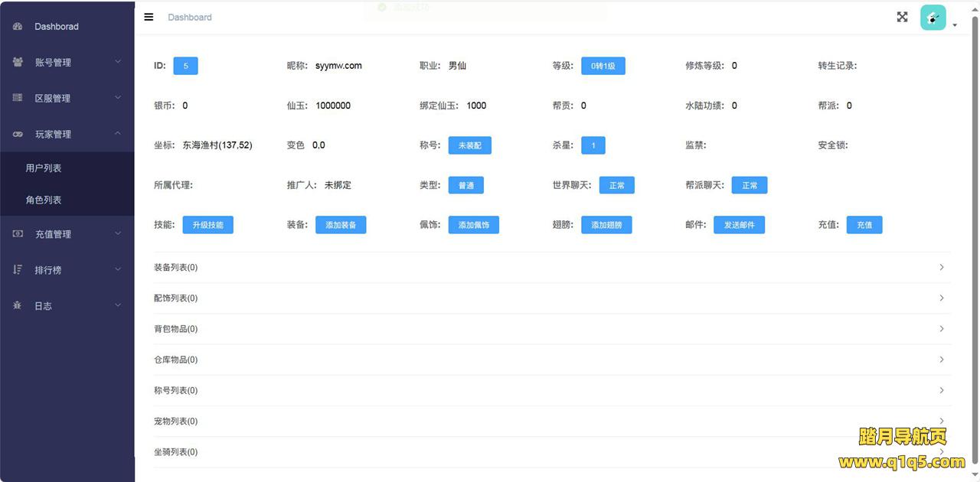
Task: Open 用户列表 in sidebar
Action: click(44, 168)
